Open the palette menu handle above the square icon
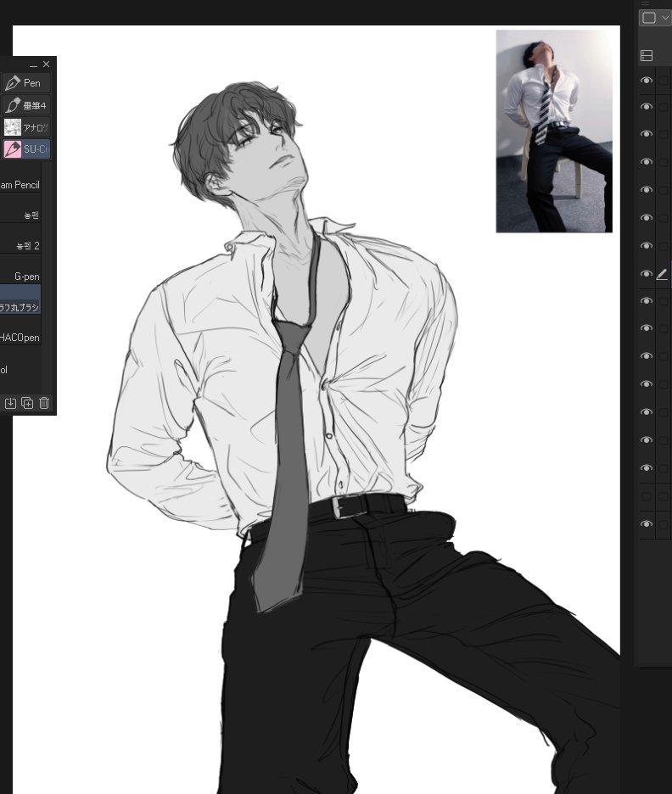672x794 pixels. pos(645,3)
